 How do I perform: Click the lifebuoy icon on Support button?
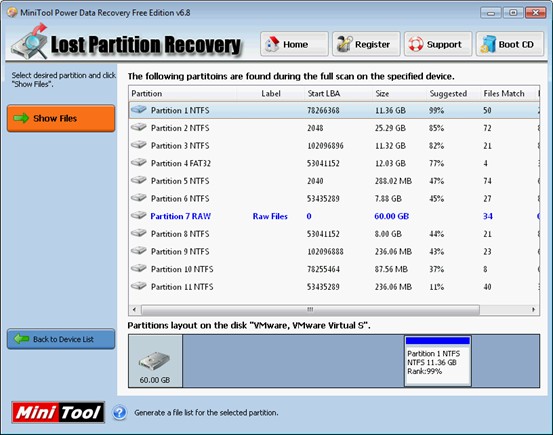point(416,44)
